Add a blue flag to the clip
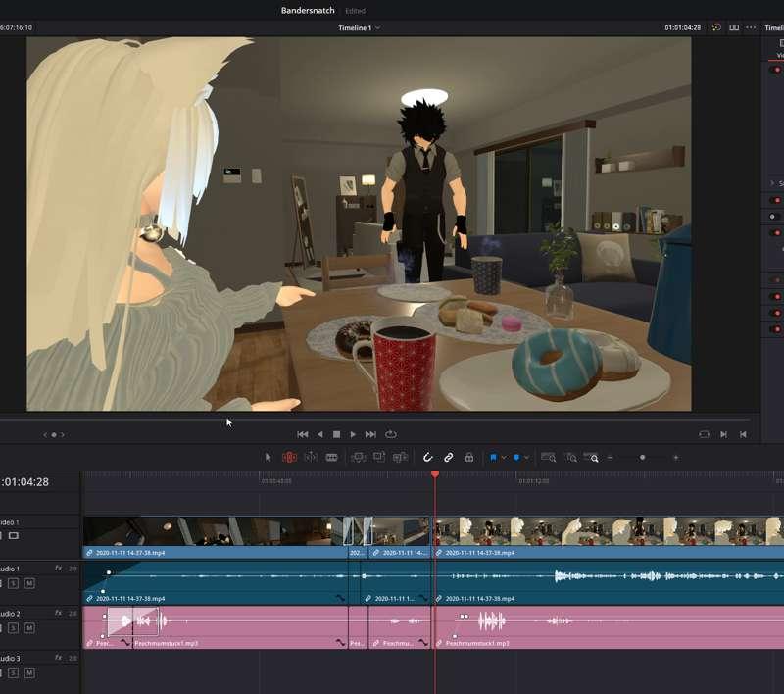Viewport: 784px width, 694px height. (x=493, y=457)
